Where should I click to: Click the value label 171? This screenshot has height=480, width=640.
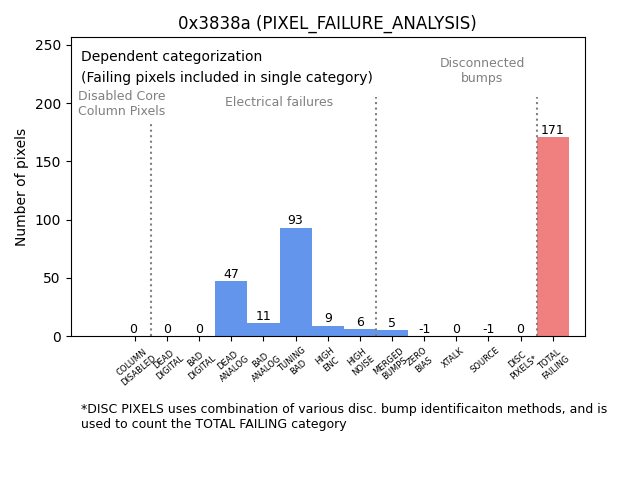tap(553, 130)
